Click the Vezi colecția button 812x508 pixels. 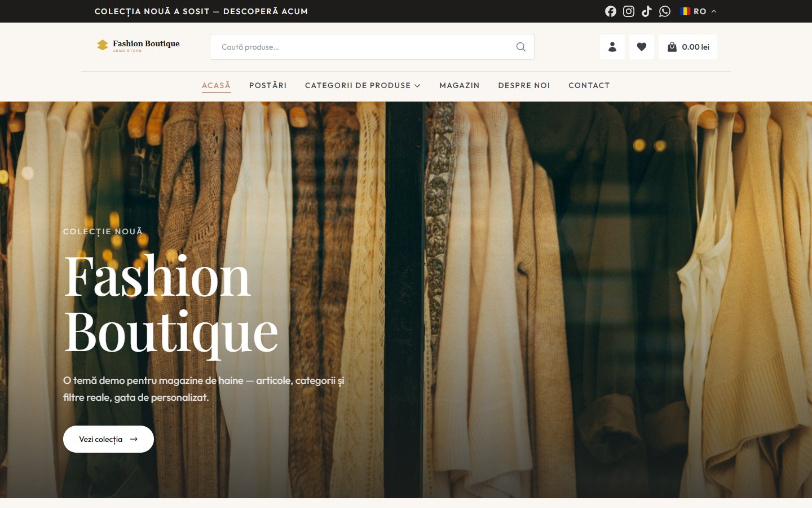click(x=108, y=439)
